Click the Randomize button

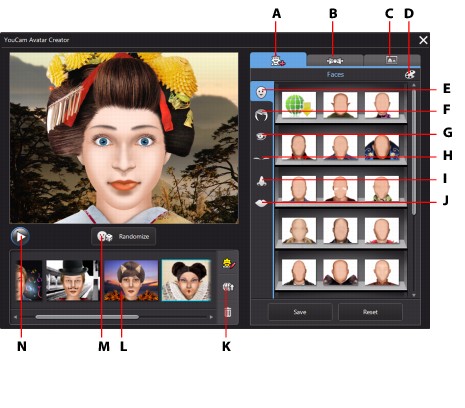pyautogui.click(x=123, y=237)
